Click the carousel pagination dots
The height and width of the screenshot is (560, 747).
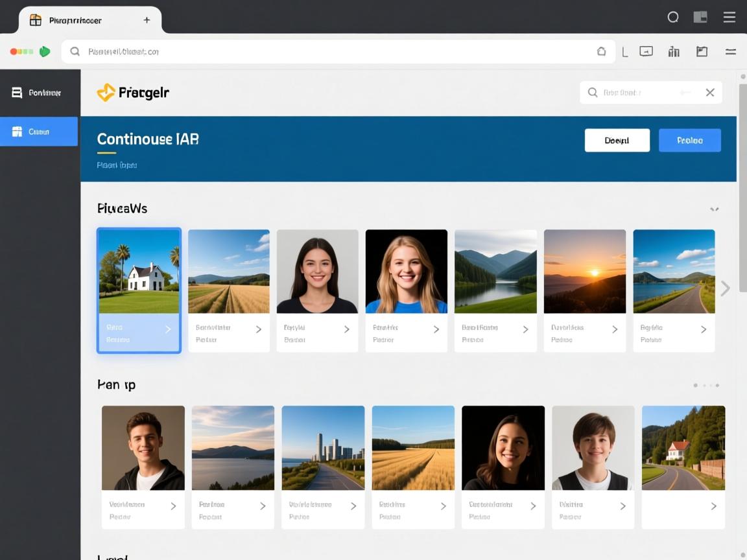coord(706,386)
